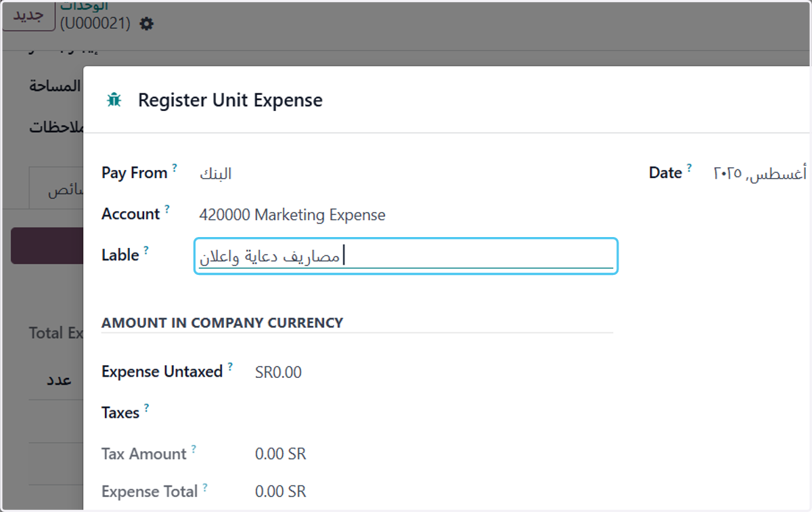Screen dimensions: 812x512
Task: Click the عدد column header in background table
Action: point(59,380)
